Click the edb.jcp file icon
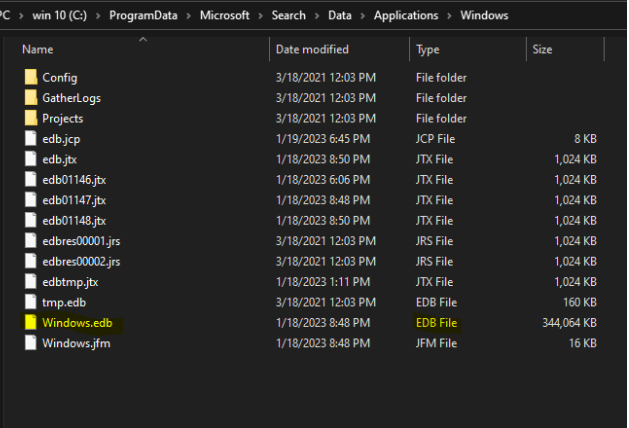This screenshot has width=629, height=428. pyautogui.click(x=31, y=138)
